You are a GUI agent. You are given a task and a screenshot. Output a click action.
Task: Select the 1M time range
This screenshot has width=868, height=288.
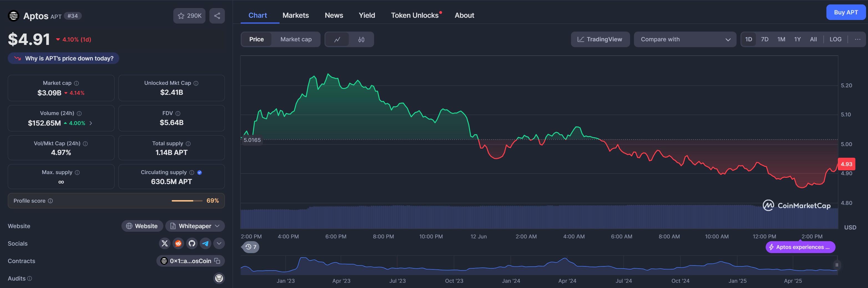[x=781, y=39]
